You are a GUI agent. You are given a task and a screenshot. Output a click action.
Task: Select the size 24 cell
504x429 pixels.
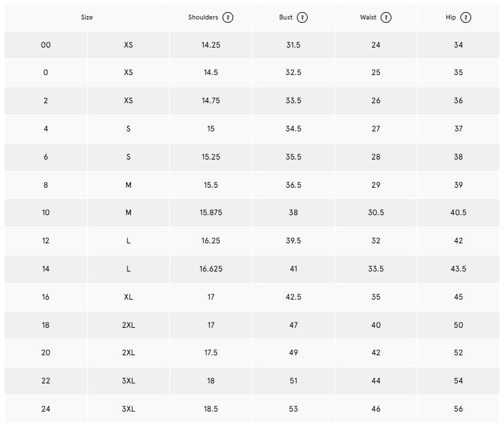coord(46,409)
